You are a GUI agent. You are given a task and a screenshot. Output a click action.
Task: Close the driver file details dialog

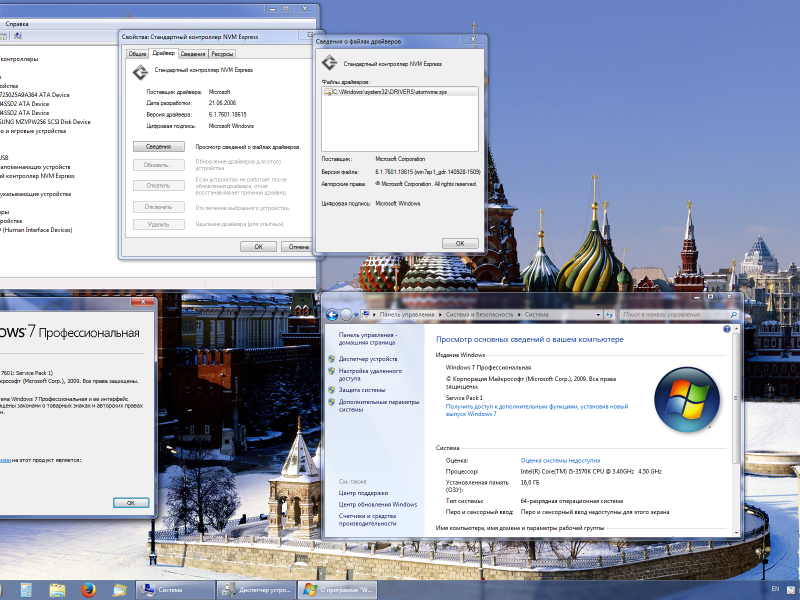pyautogui.click(x=473, y=39)
